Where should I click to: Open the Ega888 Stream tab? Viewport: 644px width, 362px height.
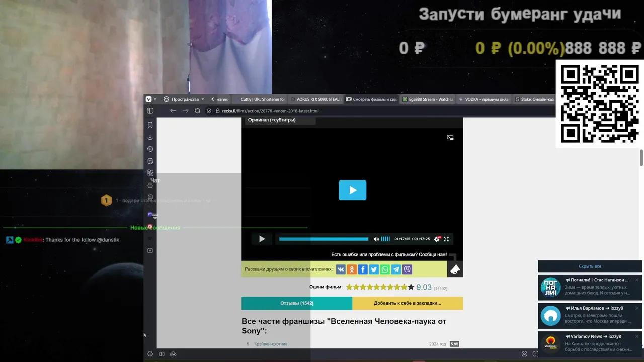click(x=428, y=99)
